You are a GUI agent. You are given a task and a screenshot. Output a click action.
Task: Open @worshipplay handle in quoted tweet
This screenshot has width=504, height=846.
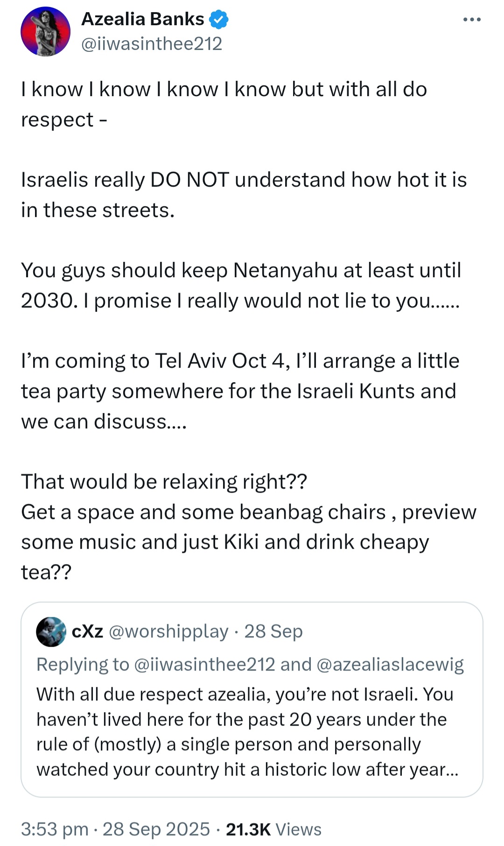168,631
